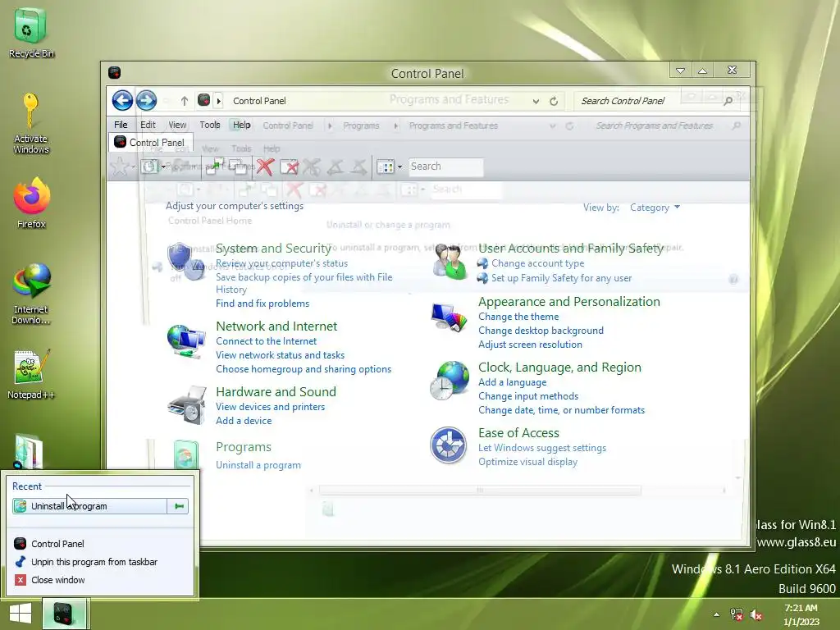Click View devices and printers link
Viewport: 840px width, 630px height.
pyautogui.click(x=271, y=407)
